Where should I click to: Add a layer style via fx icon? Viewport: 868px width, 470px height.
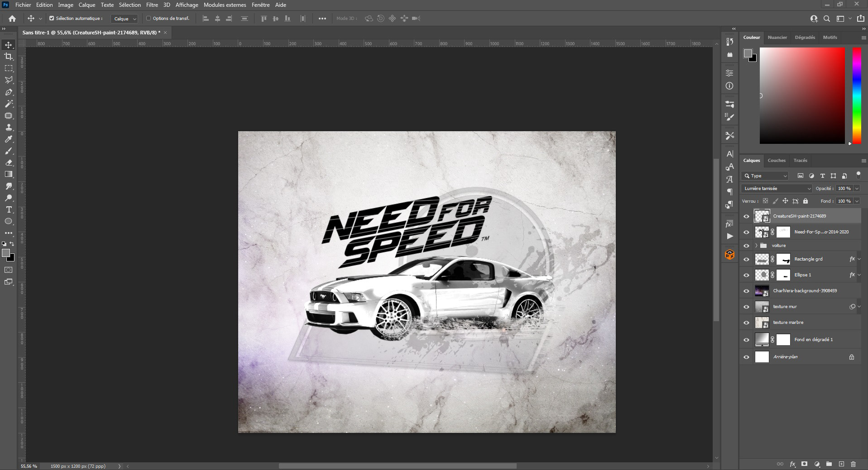(x=792, y=464)
